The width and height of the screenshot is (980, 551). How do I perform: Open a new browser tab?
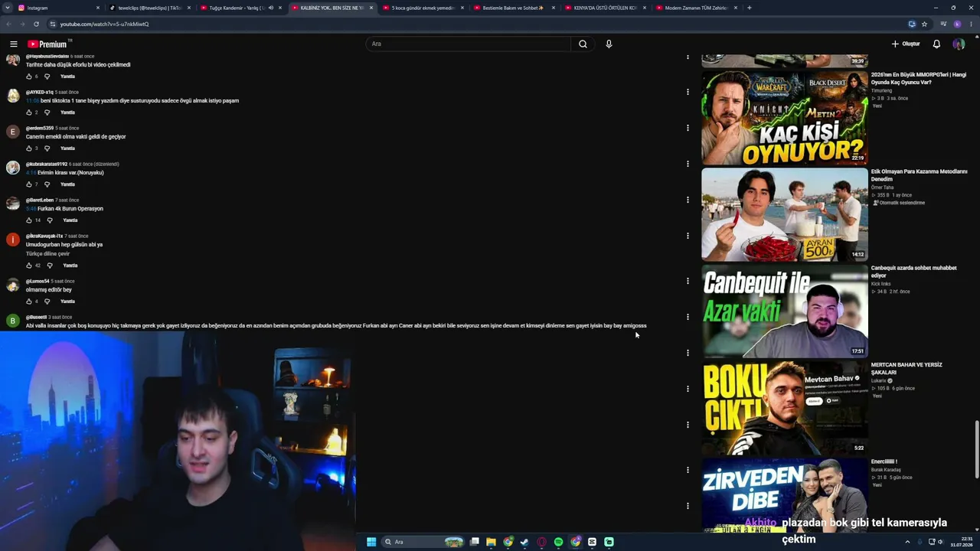tap(749, 8)
